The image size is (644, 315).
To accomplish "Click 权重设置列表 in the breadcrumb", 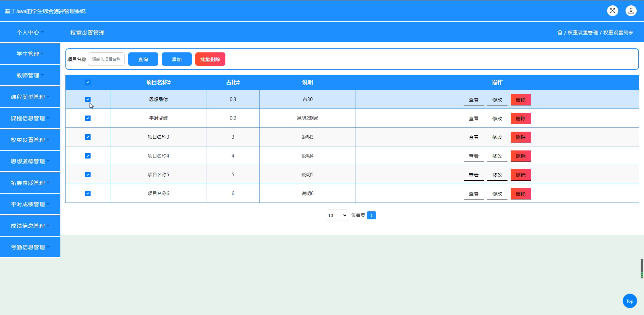I will click(x=618, y=33).
